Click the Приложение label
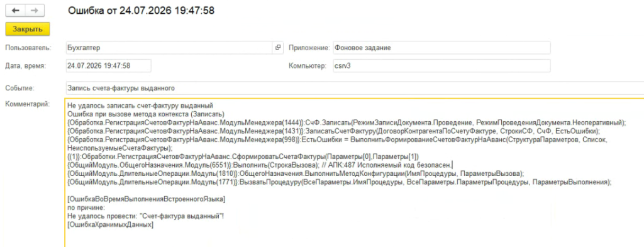644x247 pixels. (309, 48)
